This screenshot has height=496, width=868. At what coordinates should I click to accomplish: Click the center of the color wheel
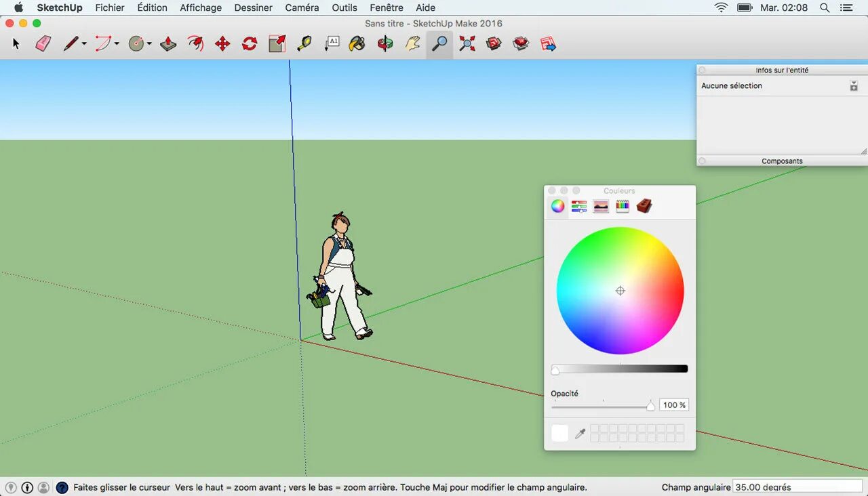coord(620,291)
